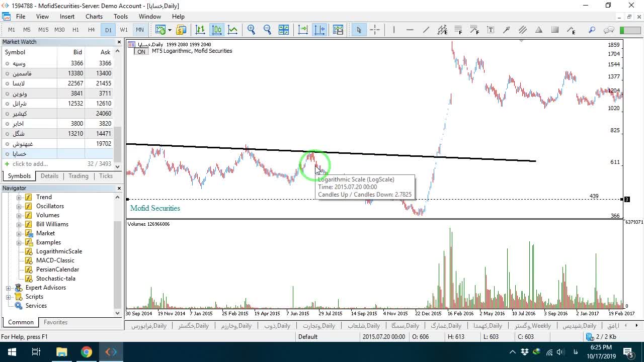This screenshot has height=362, width=644.
Task: Switch chart to candlestick display
Action: pos(217,30)
